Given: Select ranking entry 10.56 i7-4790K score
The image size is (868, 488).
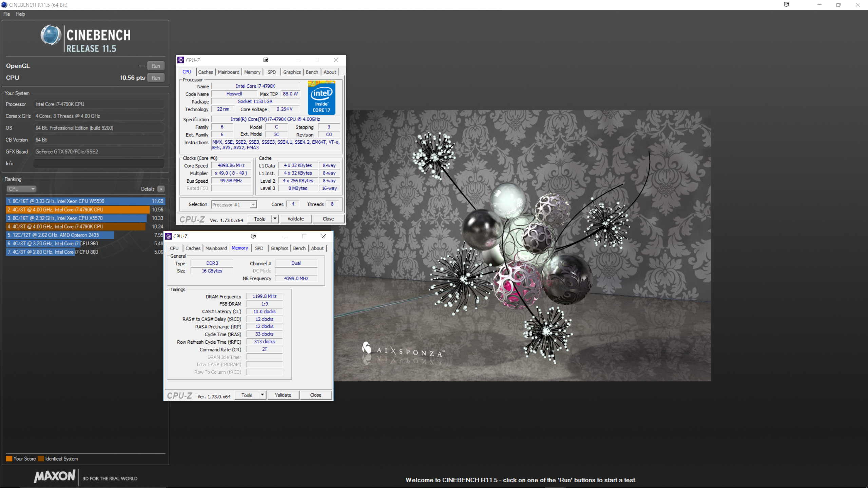Looking at the screenshot, I should click(85, 209).
